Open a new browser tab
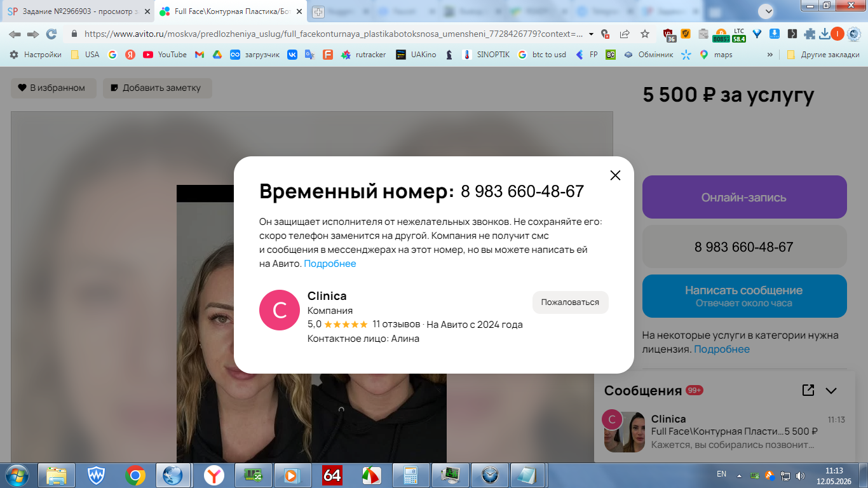 [318, 11]
